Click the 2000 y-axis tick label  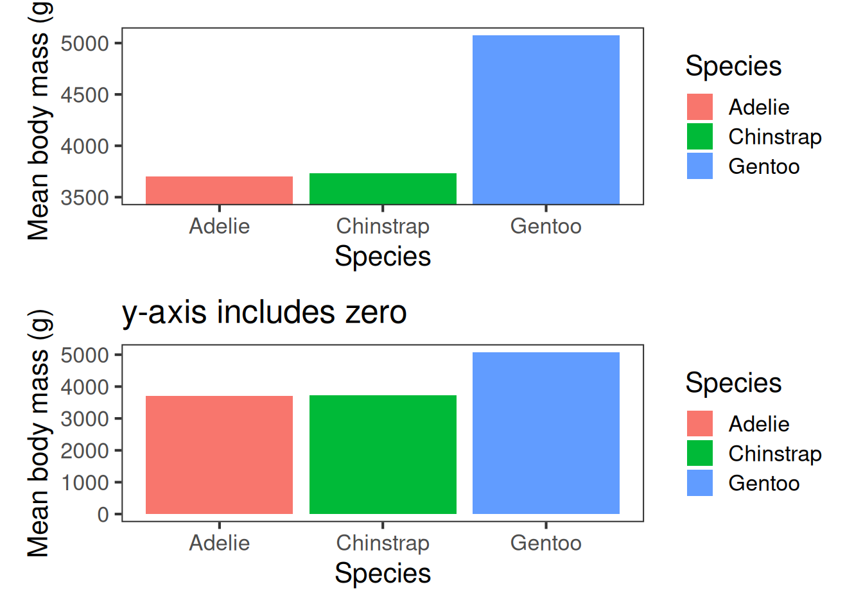click(85, 451)
